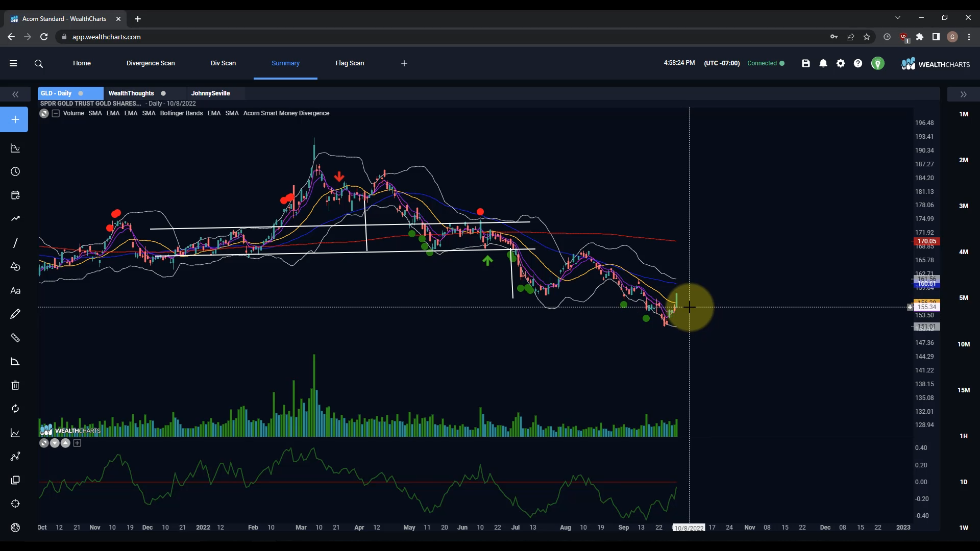Open the settings gear

point(841,63)
